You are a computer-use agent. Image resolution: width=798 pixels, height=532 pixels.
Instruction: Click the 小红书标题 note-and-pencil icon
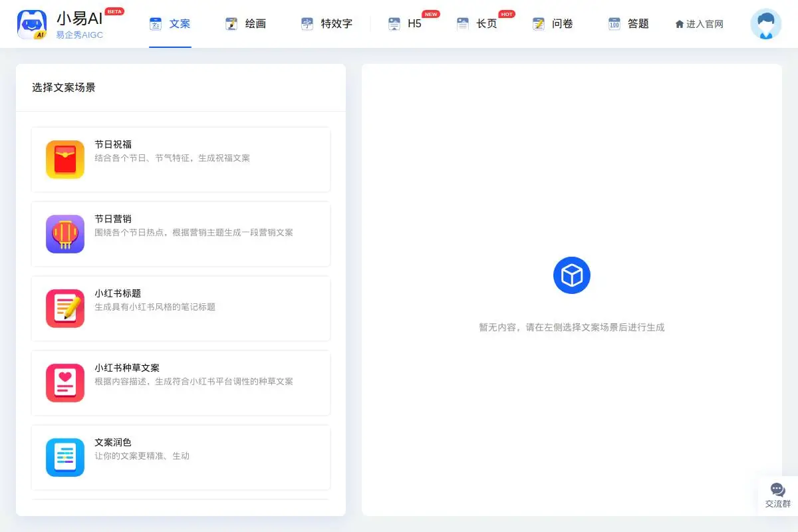[65, 309]
